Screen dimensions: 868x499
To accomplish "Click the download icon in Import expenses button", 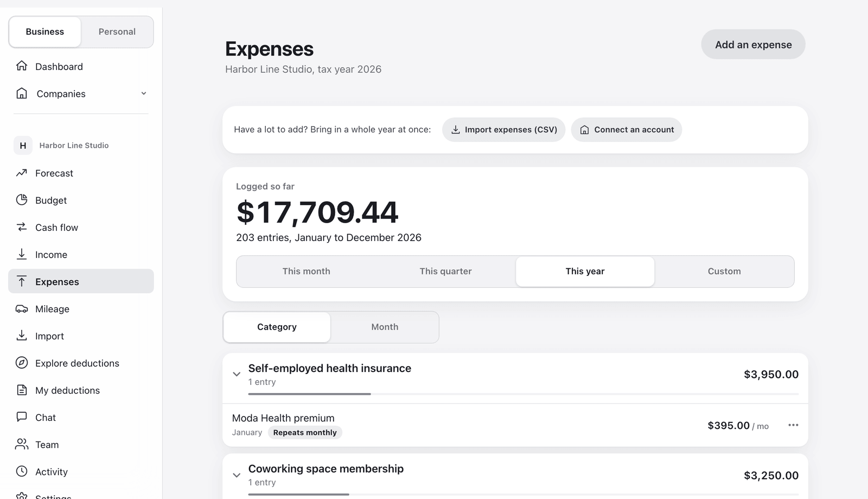I will tap(456, 130).
